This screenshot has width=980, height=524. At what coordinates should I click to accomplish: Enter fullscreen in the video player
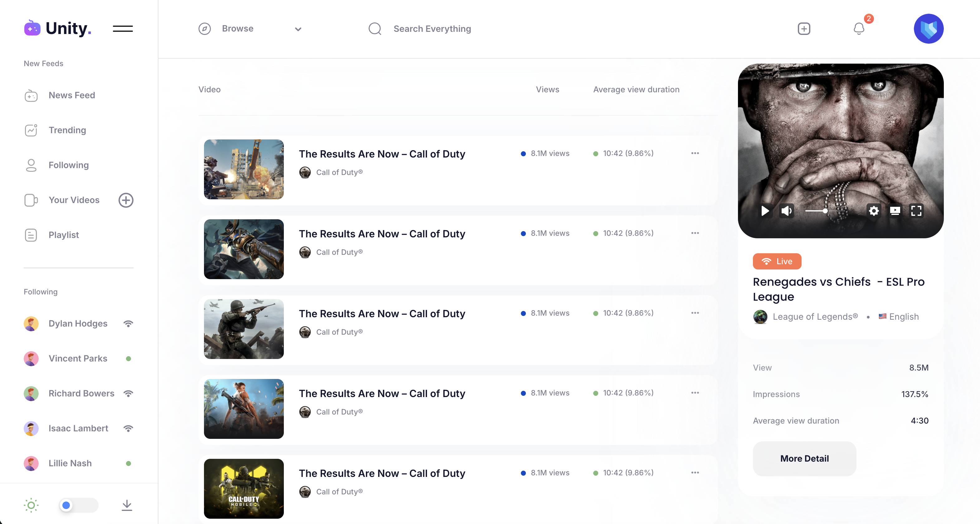point(916,211)
